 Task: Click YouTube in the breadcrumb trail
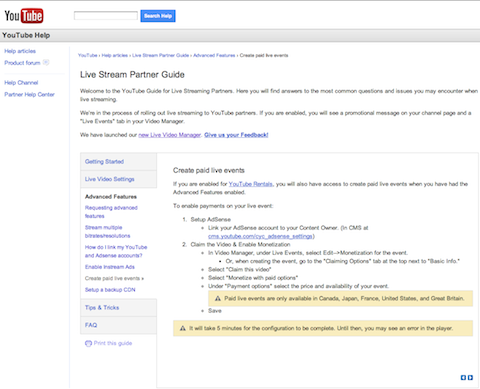(87, 55)
